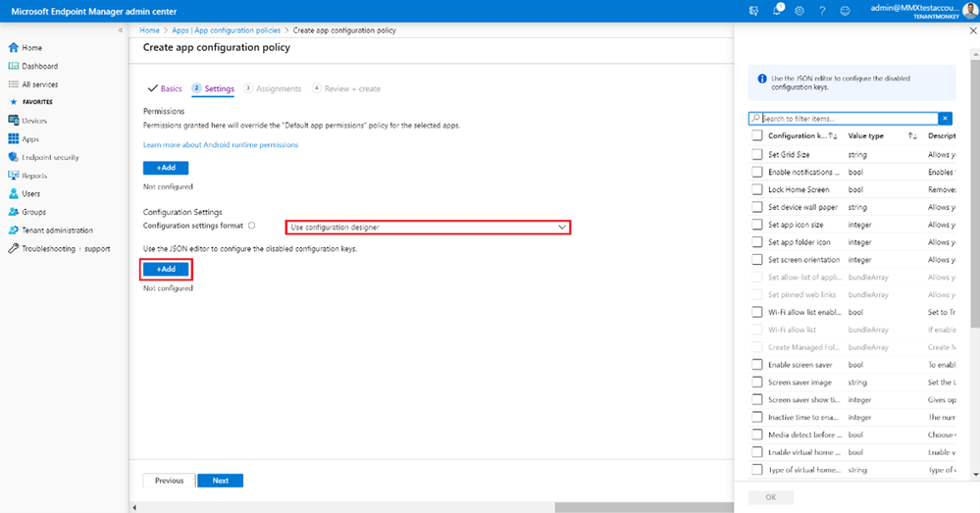The height and width of the screenshot is (513, 980).
Task: Check the Set app folder icon checkbox
Action: tap(757, 242)
